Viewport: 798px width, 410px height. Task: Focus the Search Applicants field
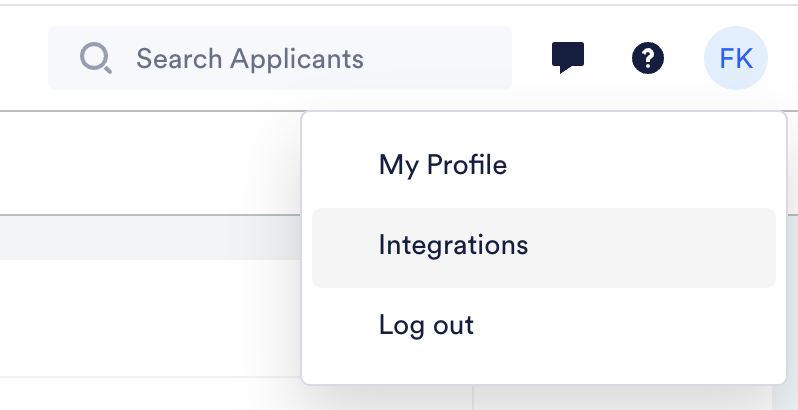click(x=280, y=58)
